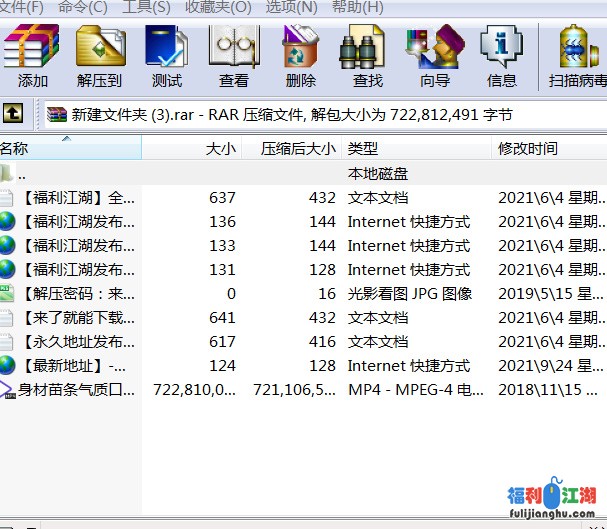The height and width of the screenshot is (529, 607).
Task: Sort files by 名称 column header
Action: (x=60, y=148)
